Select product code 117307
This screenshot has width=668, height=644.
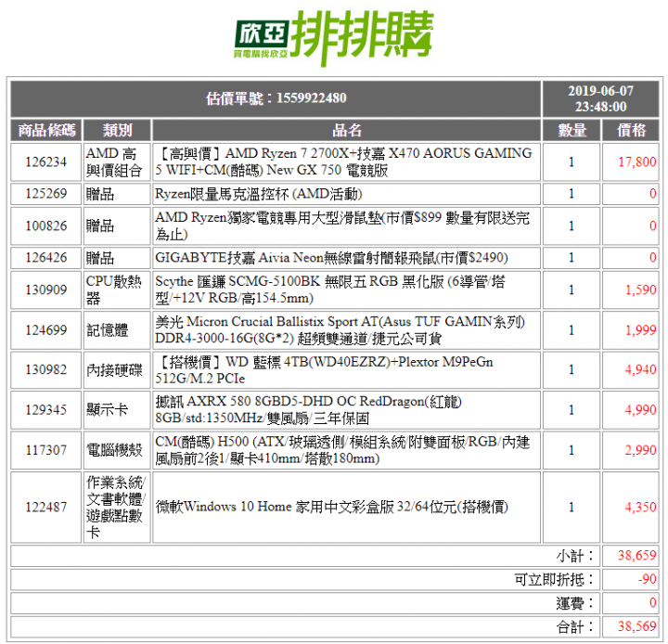[46, 450]
